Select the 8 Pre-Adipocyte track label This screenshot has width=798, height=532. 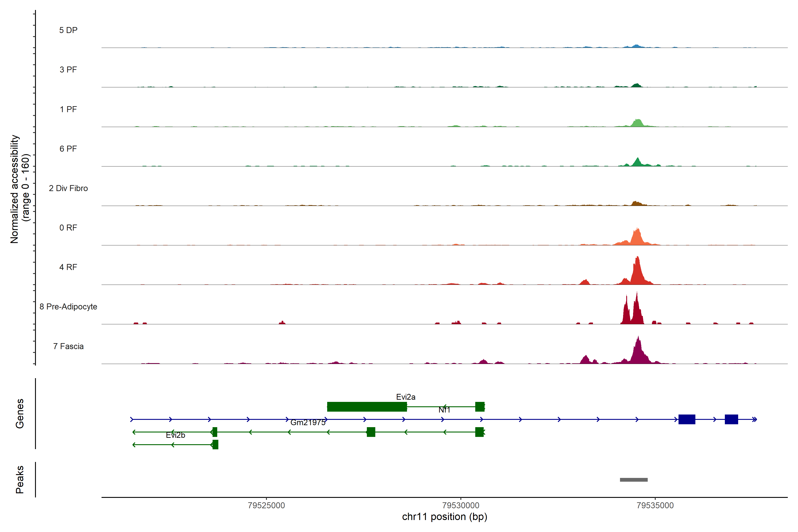[x=68, y=307]
